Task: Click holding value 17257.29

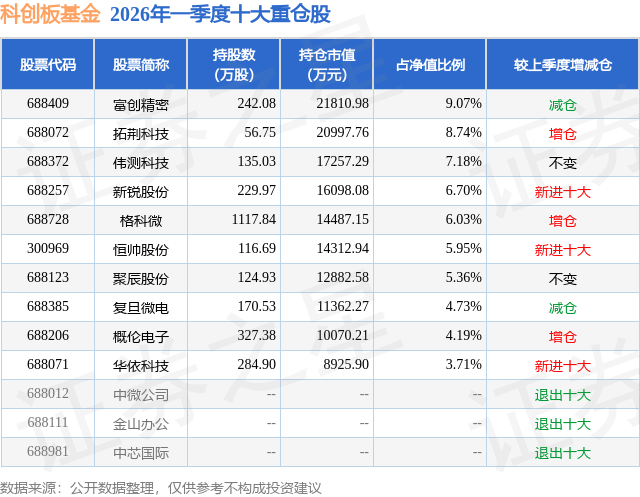Action: (x=343, y=162)
